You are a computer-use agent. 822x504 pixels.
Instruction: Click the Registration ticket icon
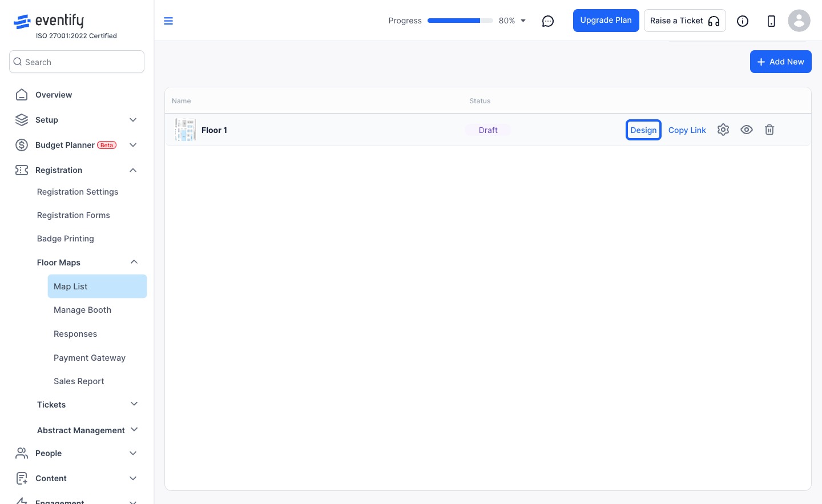point(22,170)
